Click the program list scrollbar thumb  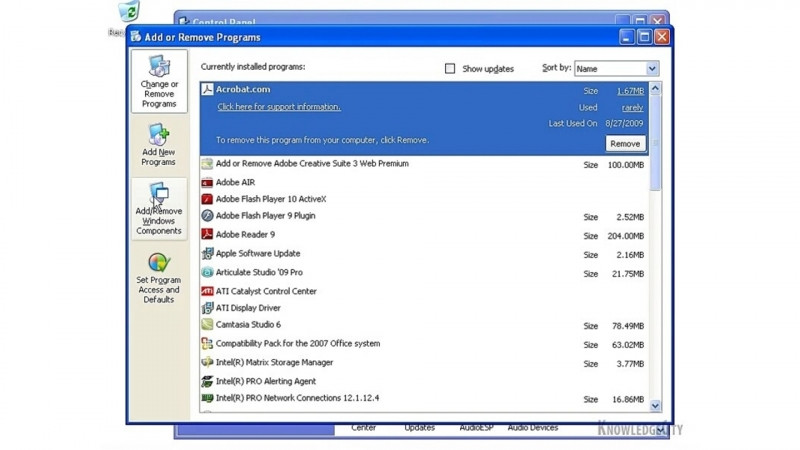[x=655, y=142]
